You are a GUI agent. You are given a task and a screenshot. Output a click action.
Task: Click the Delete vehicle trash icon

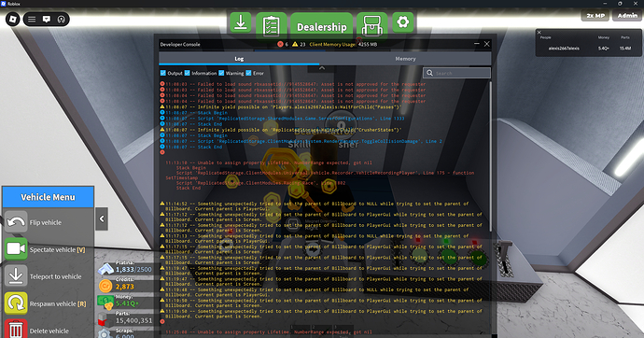pyautogui.click(x=16, y=330)
